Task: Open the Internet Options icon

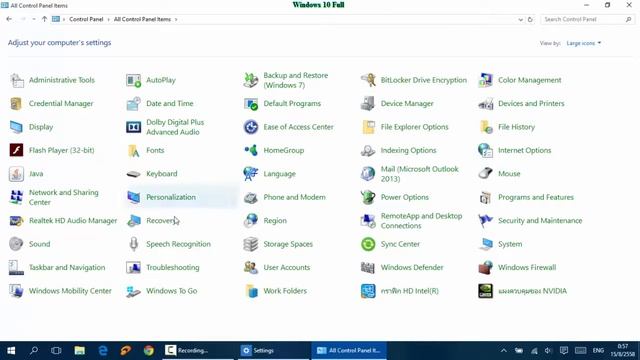Action: point(485,150)
